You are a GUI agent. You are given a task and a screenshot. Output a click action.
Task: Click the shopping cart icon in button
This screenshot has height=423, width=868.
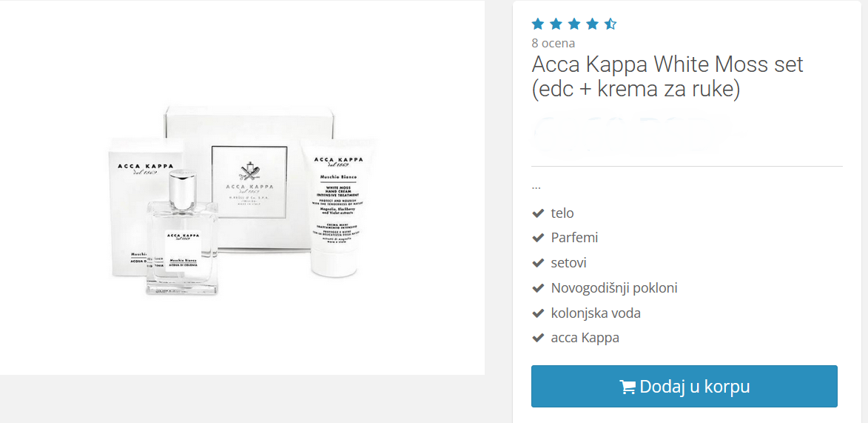(628, 387)
